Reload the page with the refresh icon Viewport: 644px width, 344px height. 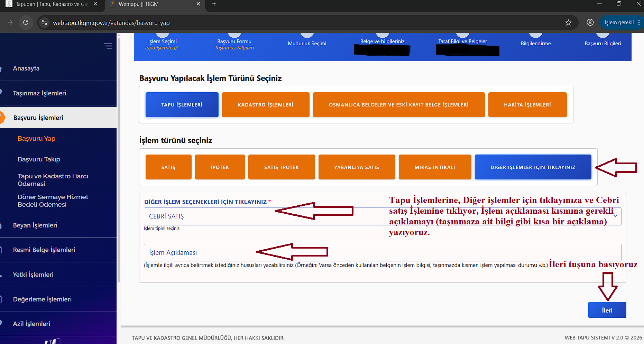pos(26,22)
